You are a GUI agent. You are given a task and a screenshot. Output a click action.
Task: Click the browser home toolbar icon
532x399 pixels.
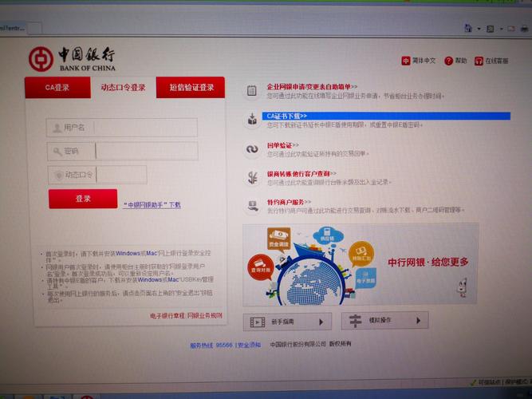coord(468,29)
